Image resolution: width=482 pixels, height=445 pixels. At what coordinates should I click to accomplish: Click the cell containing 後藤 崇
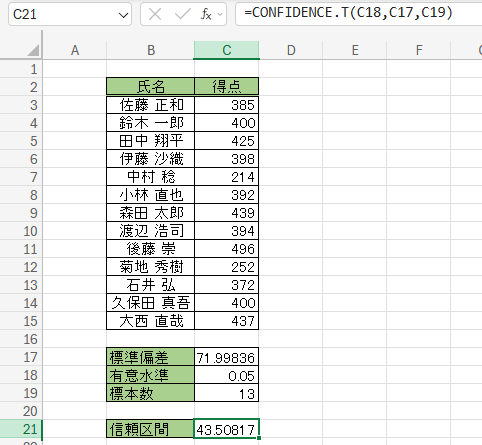coord(150,249)
